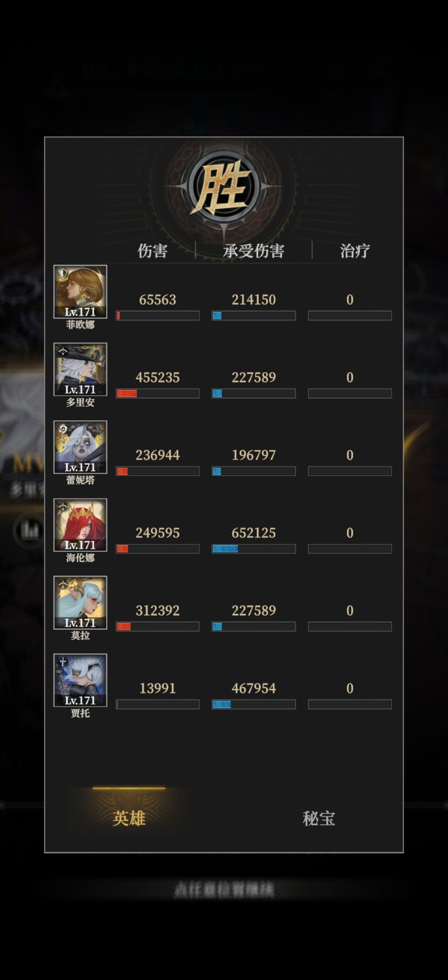Click 海伦娜's blue damage-taken bar
Screen dimensions: 448x980
pyautogui.click(x=253, y=549)
